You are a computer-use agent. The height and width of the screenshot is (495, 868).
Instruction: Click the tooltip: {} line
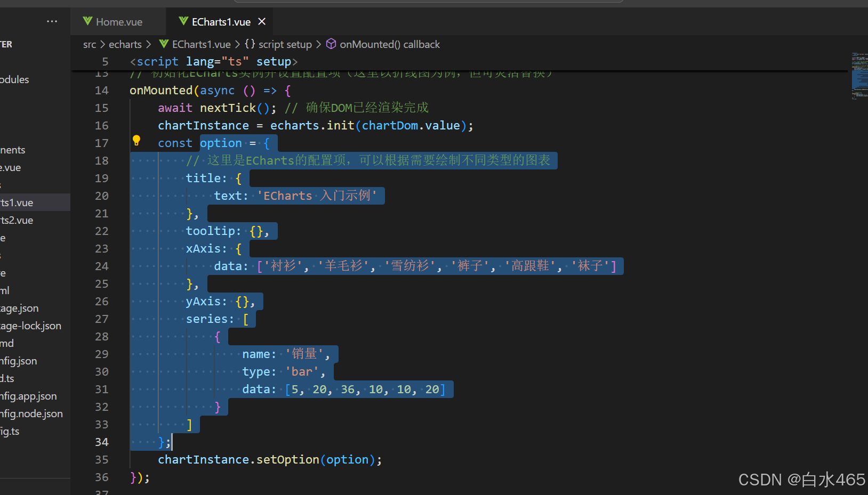pyautogui.click(x=228, y=231)
